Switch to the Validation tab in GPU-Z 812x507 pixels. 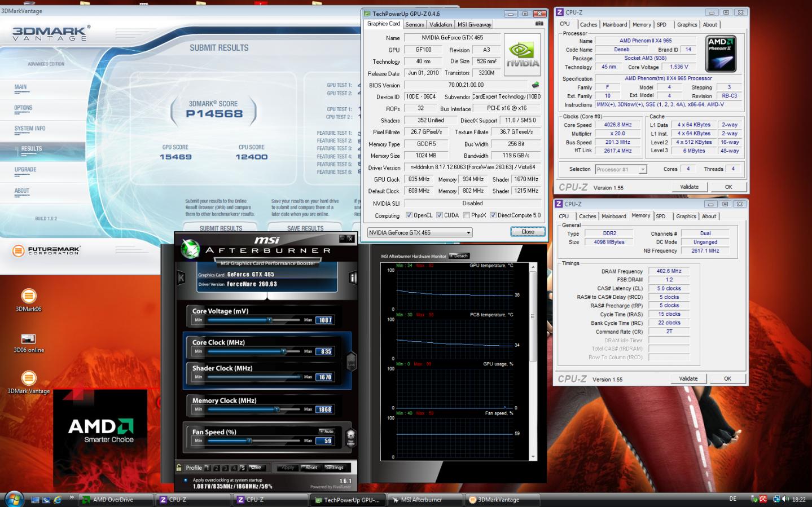[x=441, y=25]
